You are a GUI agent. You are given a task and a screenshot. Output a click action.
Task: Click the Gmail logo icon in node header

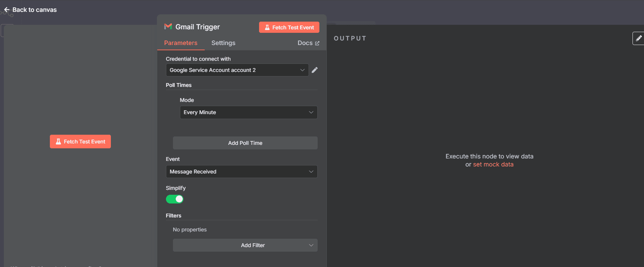[168, 27]
